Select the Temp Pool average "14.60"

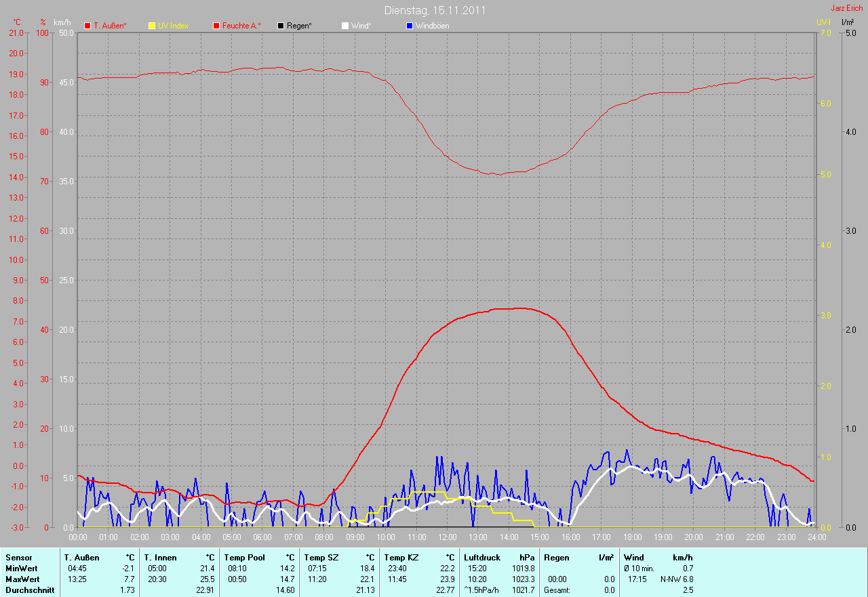pos(285,590)
